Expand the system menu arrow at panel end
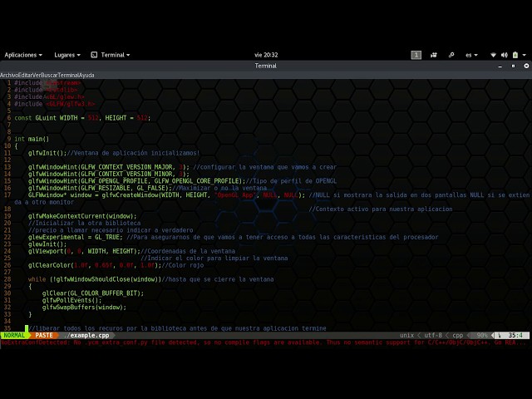Image resolution: width=532 pixels, height=399 pixels. 525,55
